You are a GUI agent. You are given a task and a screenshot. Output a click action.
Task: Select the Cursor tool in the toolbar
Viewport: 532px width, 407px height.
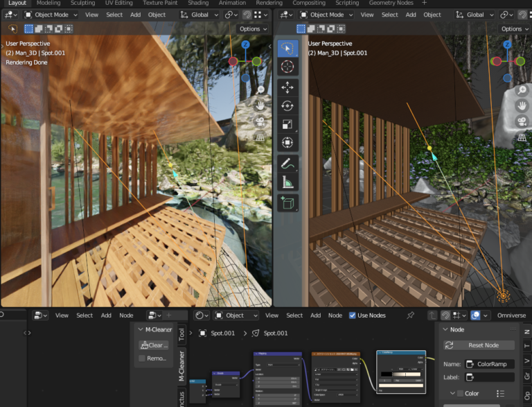(x=287, y=67)
